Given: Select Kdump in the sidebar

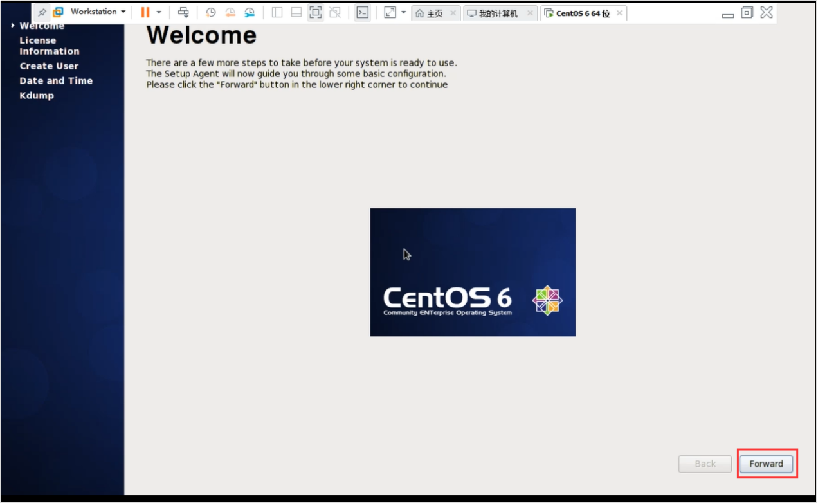Looking at the screenshot, I should click(x=37, y=96).
